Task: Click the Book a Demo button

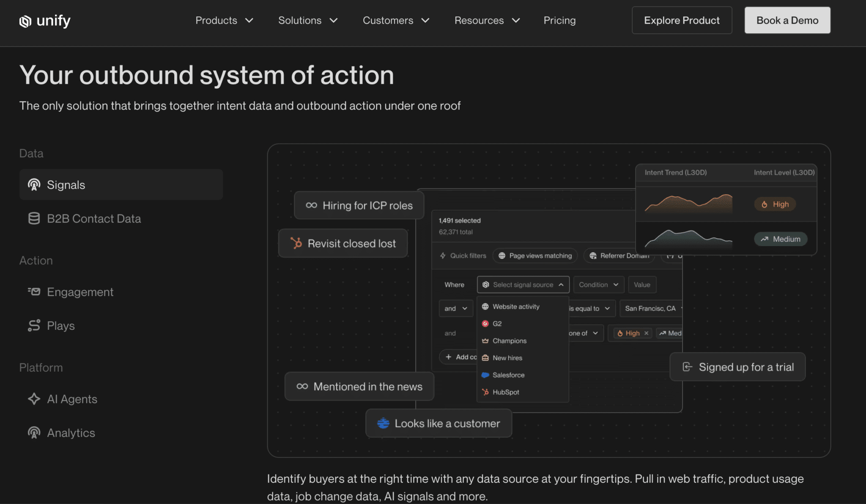Action: pos(787,20)
